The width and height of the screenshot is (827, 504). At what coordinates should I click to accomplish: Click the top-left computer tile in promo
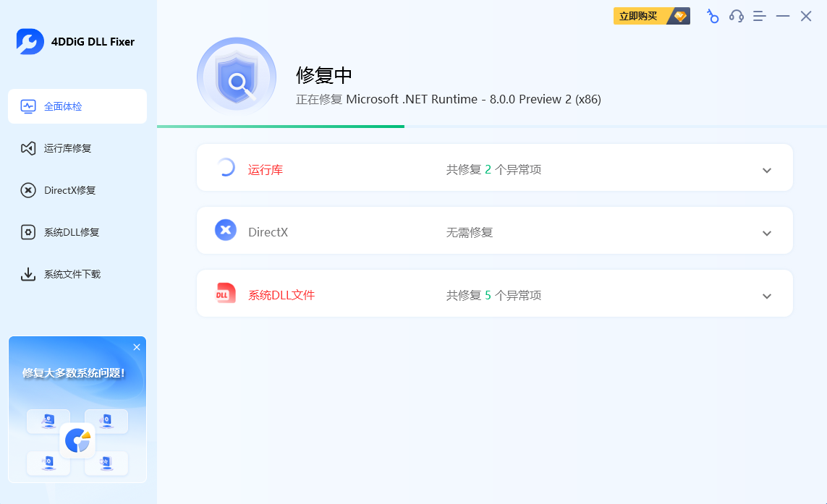[48, 421]
